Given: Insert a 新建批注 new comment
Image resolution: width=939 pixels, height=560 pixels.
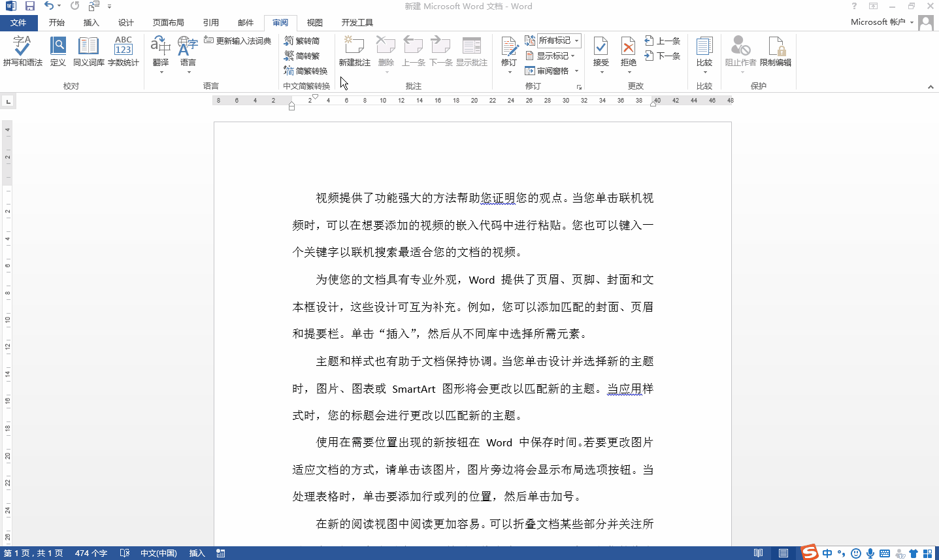Looking at the screenshot, I should (354, 52).
